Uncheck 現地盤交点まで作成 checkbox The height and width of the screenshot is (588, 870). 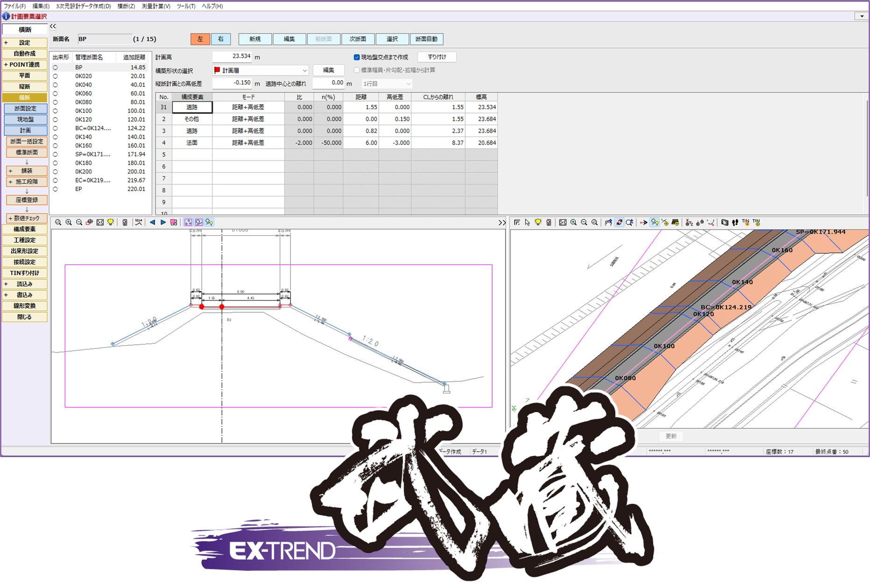click(357, 57)
